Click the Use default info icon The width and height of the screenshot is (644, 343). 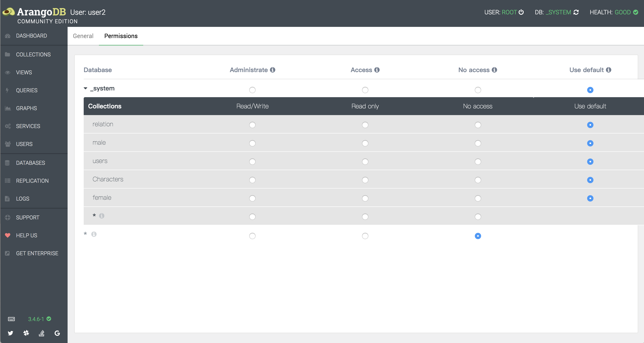pyautogui.click(x=608, y=70)
